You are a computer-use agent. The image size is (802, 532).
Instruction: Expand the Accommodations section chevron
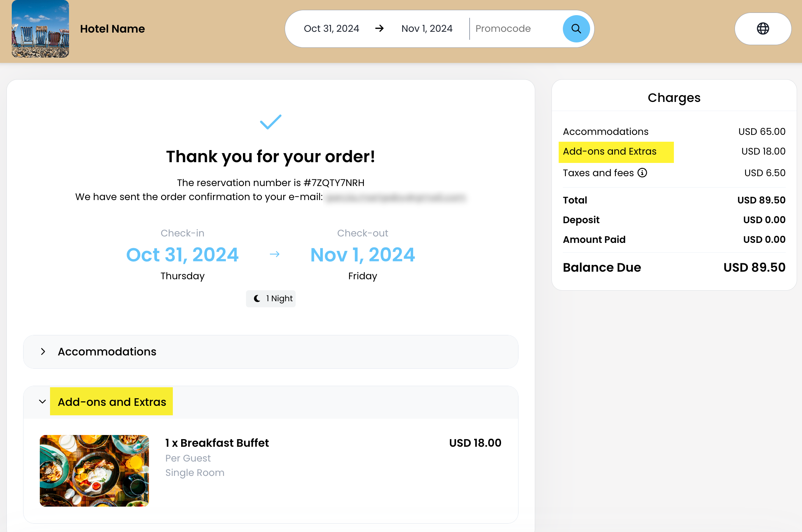click(43, 352)
